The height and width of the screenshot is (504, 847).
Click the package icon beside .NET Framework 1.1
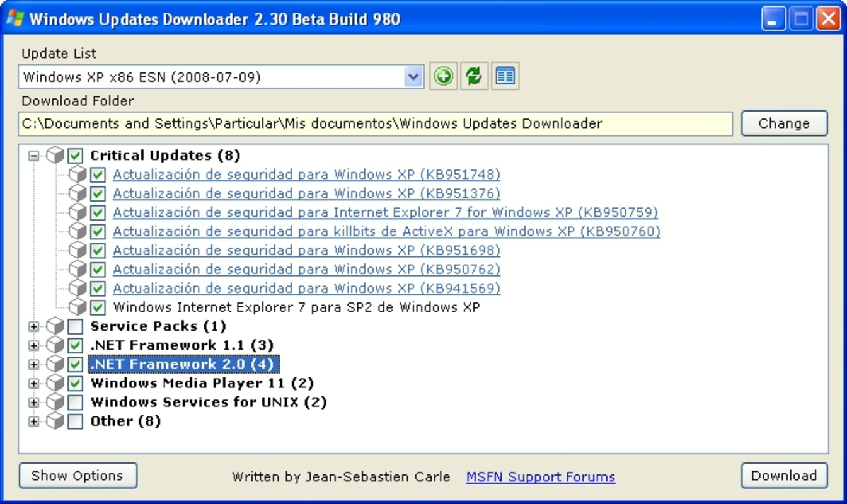[x=55, y=345]
